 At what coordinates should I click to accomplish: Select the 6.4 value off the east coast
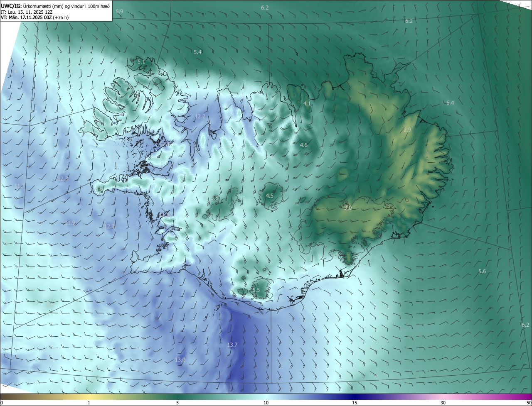point(450,103)
